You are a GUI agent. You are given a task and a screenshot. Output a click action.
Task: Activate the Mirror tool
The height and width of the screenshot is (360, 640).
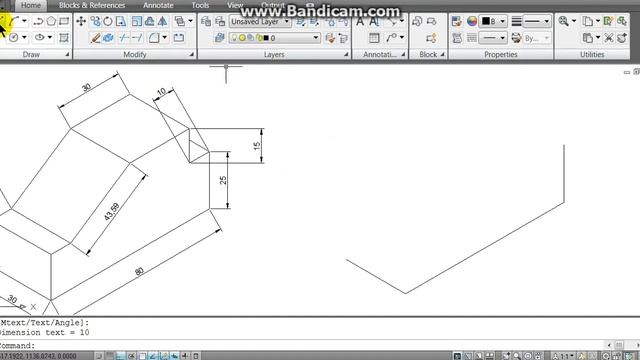(x=162, y=21)
